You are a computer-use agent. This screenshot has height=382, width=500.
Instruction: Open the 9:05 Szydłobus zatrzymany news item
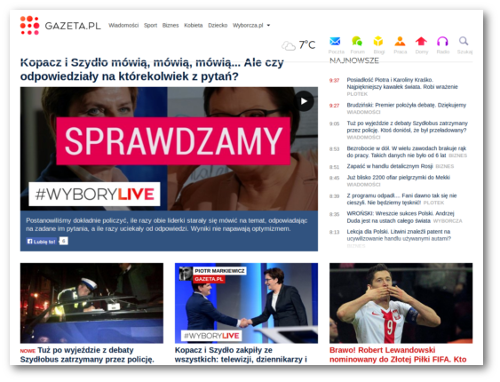coord(407,127)
